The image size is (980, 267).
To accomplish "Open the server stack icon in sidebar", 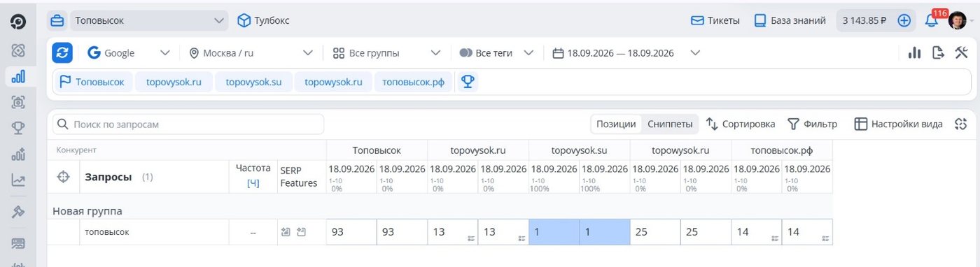I will pos(18,243).
